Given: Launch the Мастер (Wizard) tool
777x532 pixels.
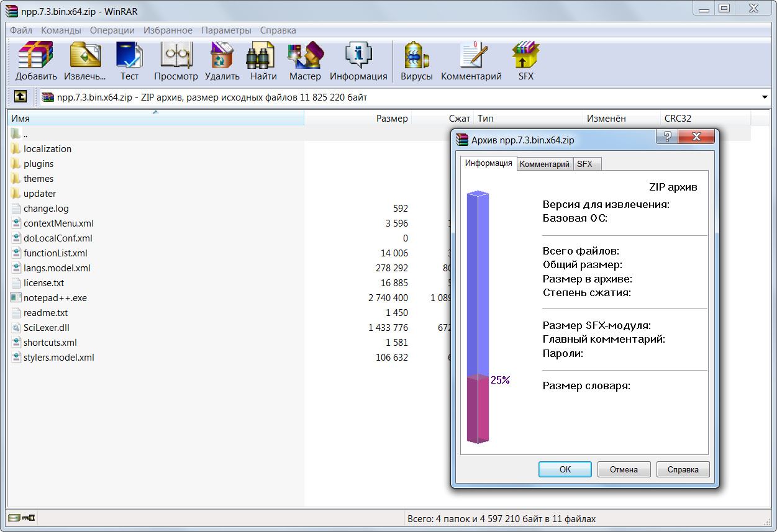Looking at the screenshot, I should tap(305, 61).
